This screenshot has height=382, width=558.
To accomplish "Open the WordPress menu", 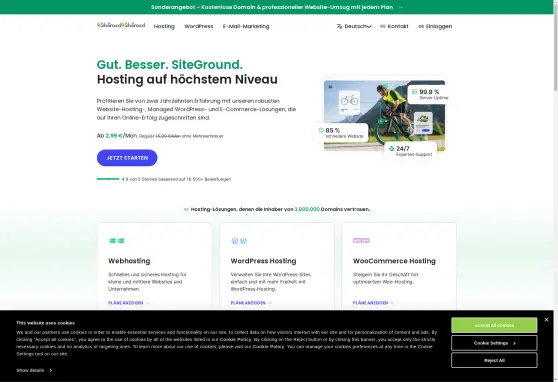I will coord(199,26).
